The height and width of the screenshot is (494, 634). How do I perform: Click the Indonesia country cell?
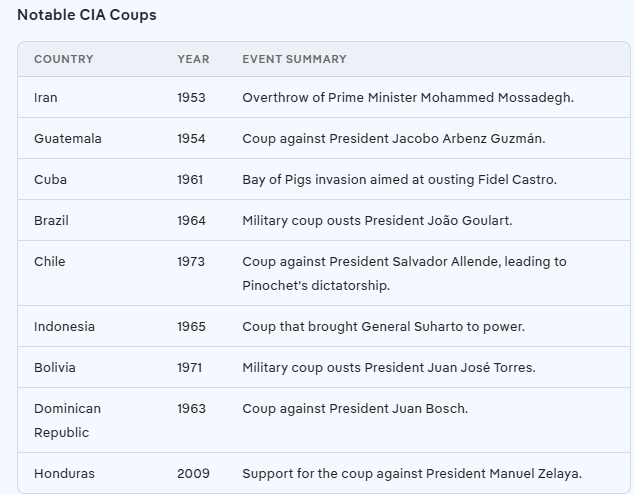(64, 327)
